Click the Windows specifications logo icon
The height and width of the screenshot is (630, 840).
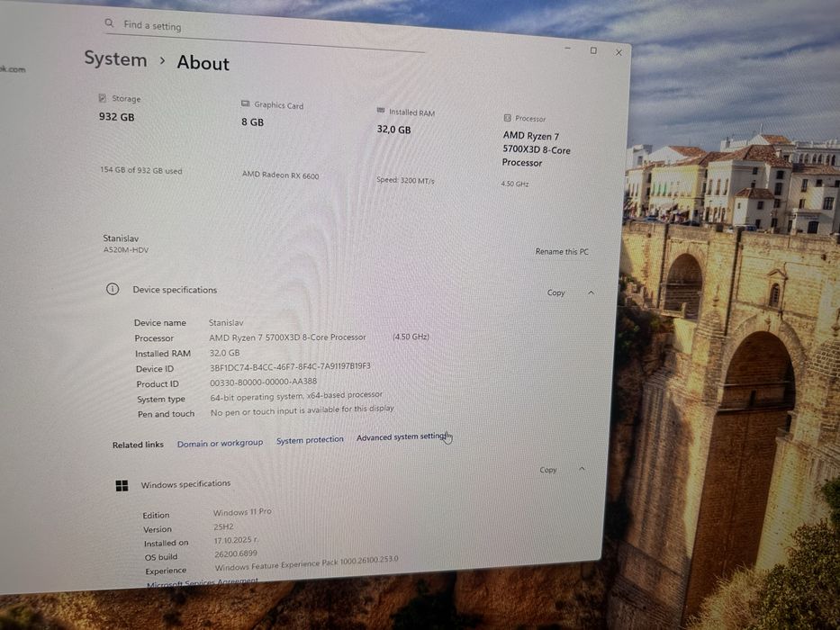click(x=122, y=485)
